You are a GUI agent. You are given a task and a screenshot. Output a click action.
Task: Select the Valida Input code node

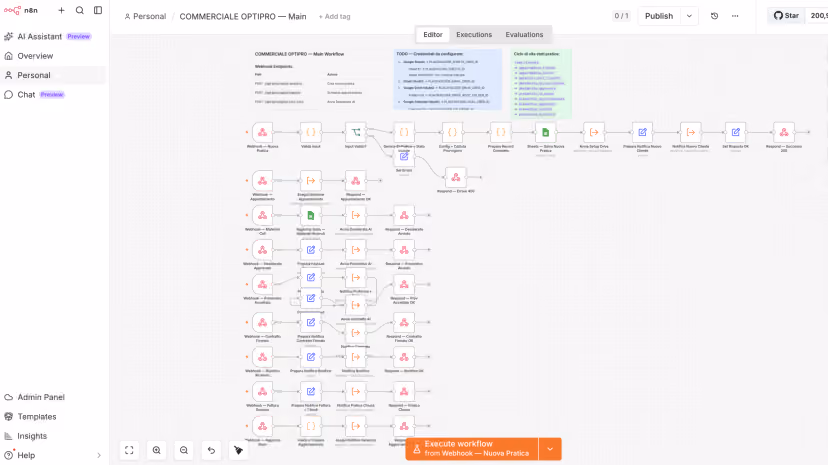coord(310,132)
